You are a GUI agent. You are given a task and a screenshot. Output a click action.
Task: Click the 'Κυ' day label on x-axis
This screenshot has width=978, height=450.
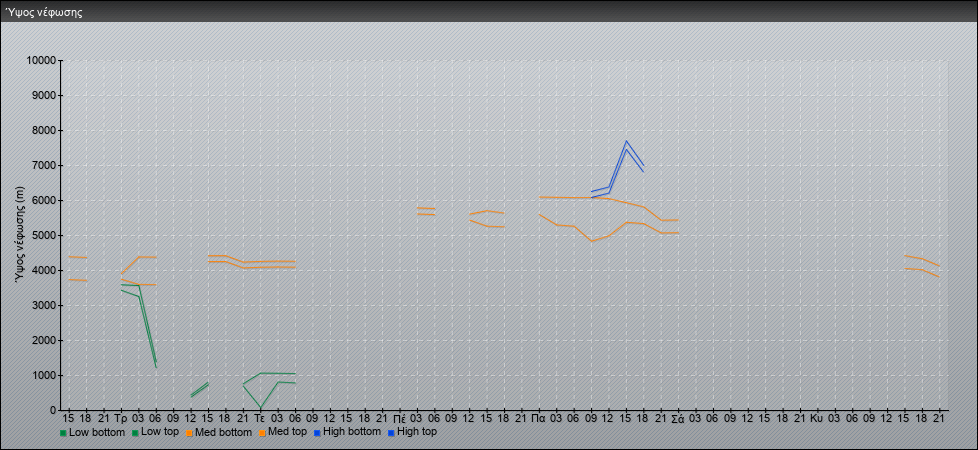816,417
